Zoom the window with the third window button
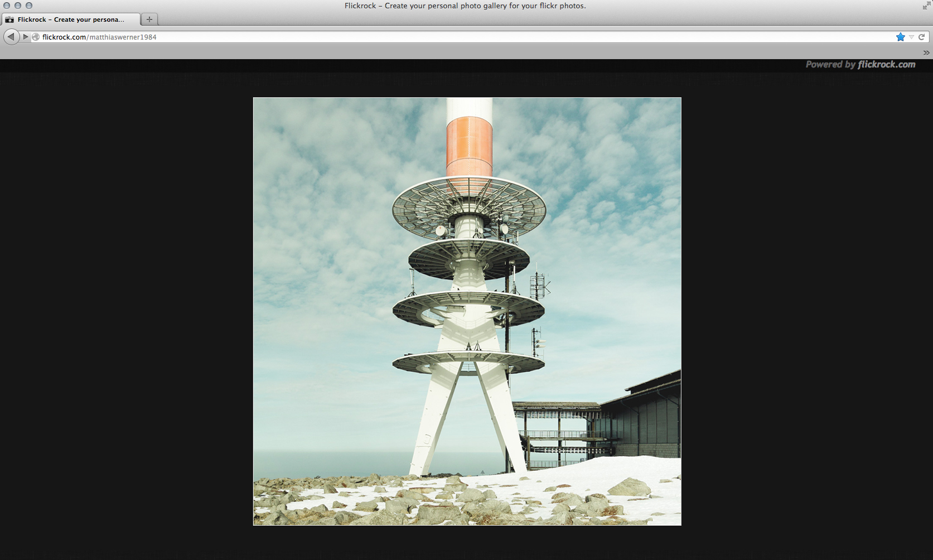Screen dimensions: 933x560 [x=29, y=6]
